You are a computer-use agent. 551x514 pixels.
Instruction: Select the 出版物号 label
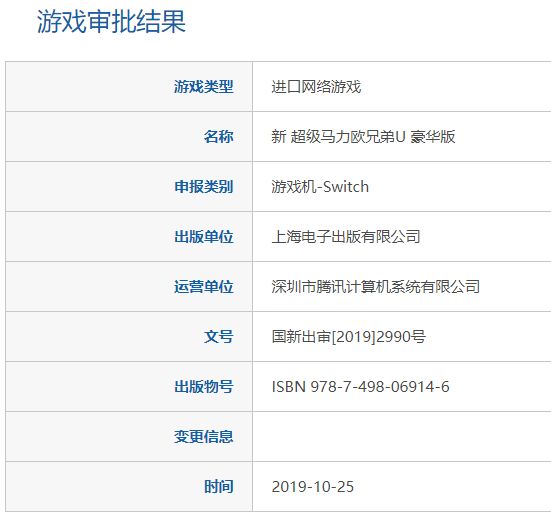tap(203, 386)
